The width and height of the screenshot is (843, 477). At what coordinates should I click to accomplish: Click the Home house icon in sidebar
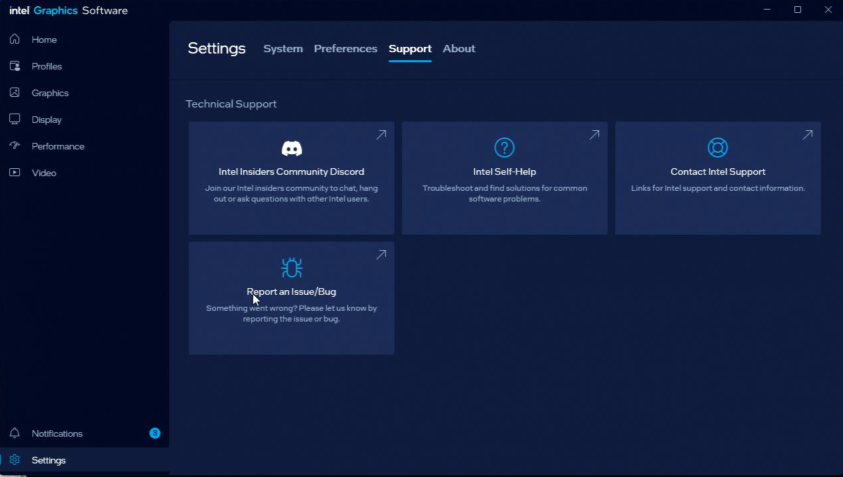[15, 39]
